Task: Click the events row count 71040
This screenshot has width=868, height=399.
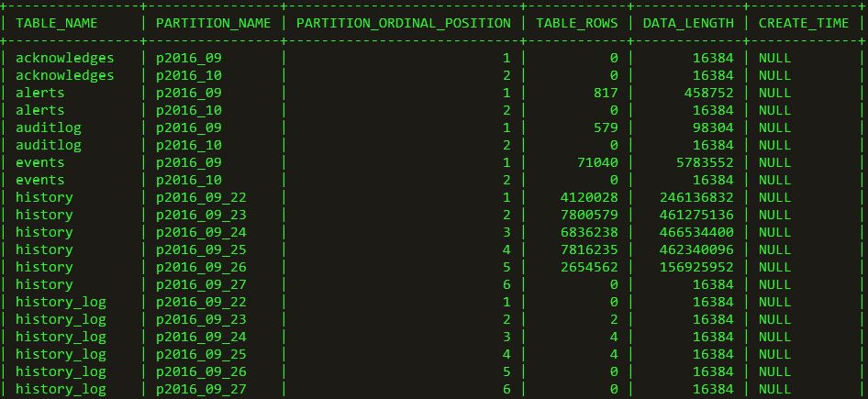Action: (x=598, y=162)
